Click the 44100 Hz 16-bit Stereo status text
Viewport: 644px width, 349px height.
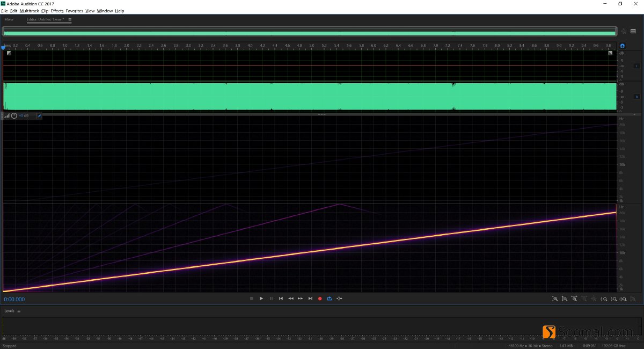coord(532,346)
